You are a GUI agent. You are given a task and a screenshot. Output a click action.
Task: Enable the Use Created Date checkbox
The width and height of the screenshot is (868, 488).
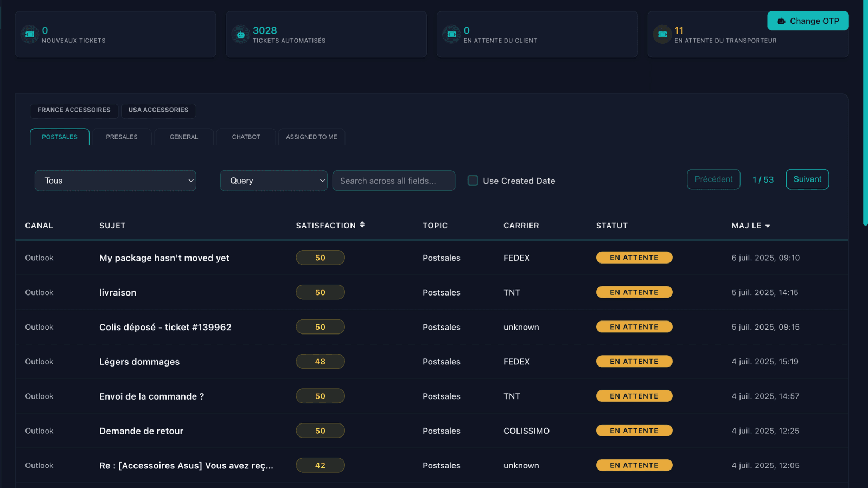point(473,181)
